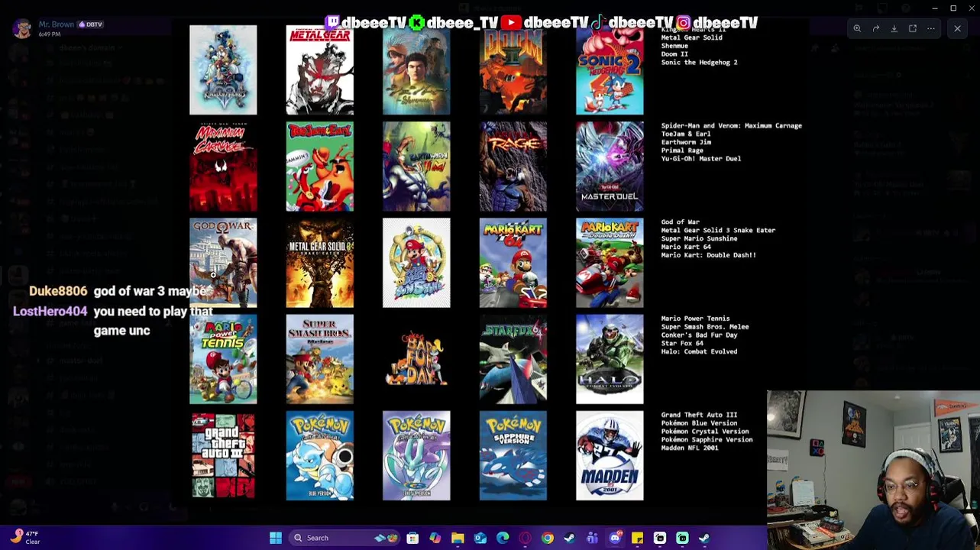Screen dimensions: 980x550
Task: Launch Google Chrome from the taskbar
Action: point(548,538)
